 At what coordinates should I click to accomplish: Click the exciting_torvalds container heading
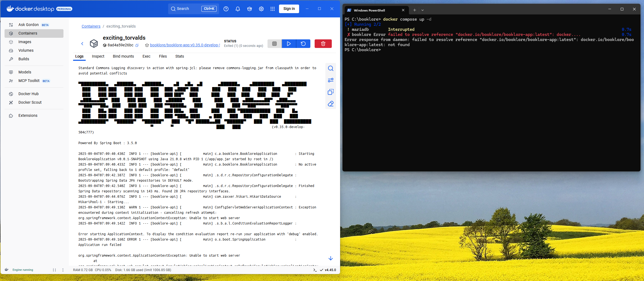pos(124,38)
